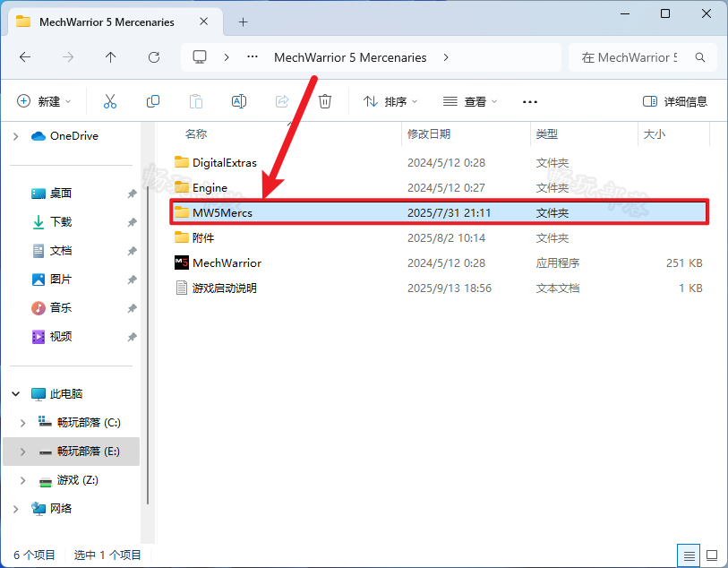
Task: Click the Paste clipboard icon
Action: tap(196, 101)
